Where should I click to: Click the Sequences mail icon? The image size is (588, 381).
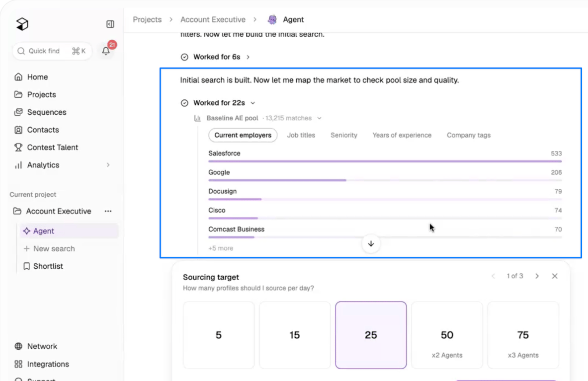[18, 112]
